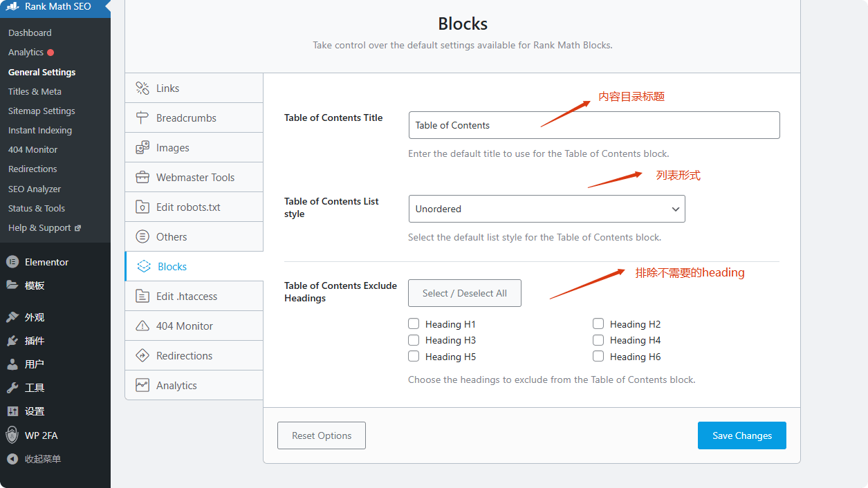Image resolution: width=868 pixels, height=488 pixels.
Task: Click the Reset Options button
Action: pos(322,435)
